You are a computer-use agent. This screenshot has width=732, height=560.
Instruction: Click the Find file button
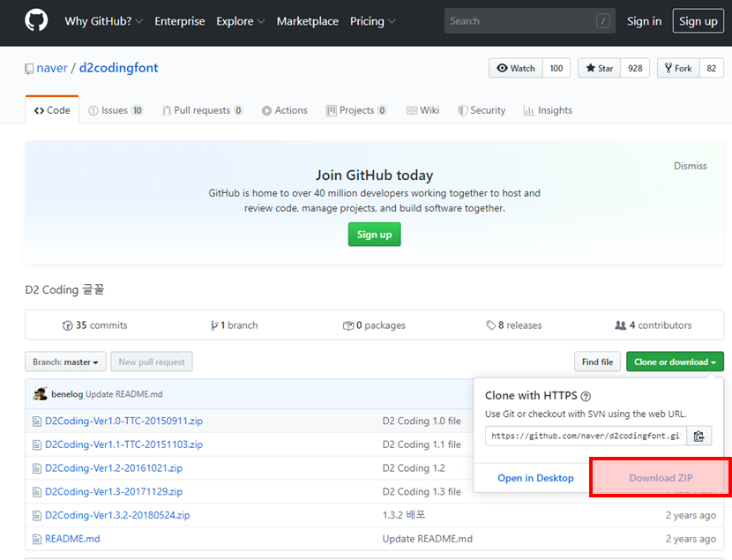pos(597,362)
